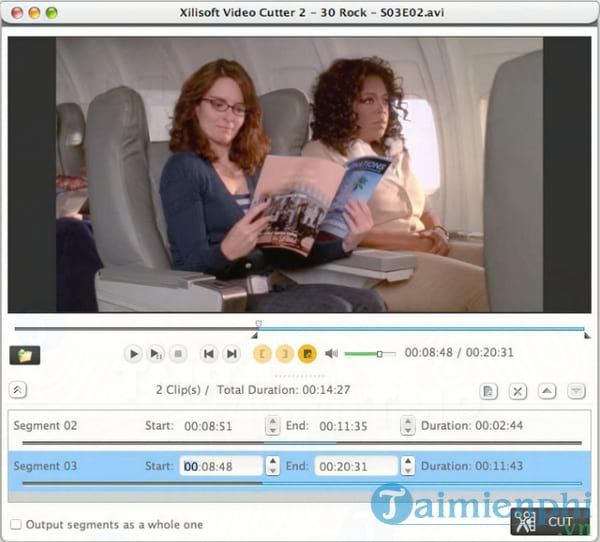Minimize the window with the yellow button
Image resolution: width=600 pixels, height=542 pixels.
[x=34, y=13]
